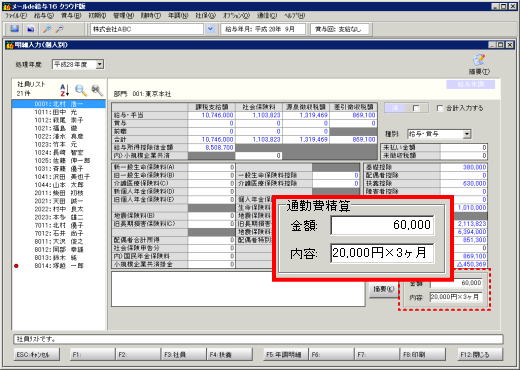Viewport: 520px width, 370px height.
Task: Expand the 処理年度 year dropdown
Action: click(100, 64)
